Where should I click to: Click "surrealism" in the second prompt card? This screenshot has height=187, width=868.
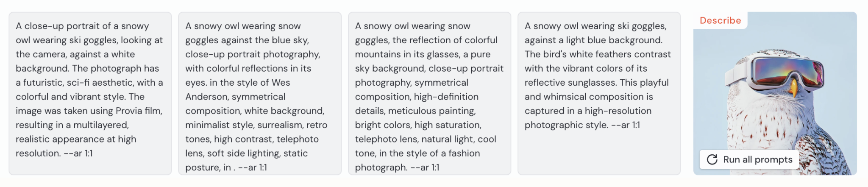[278, 125]
